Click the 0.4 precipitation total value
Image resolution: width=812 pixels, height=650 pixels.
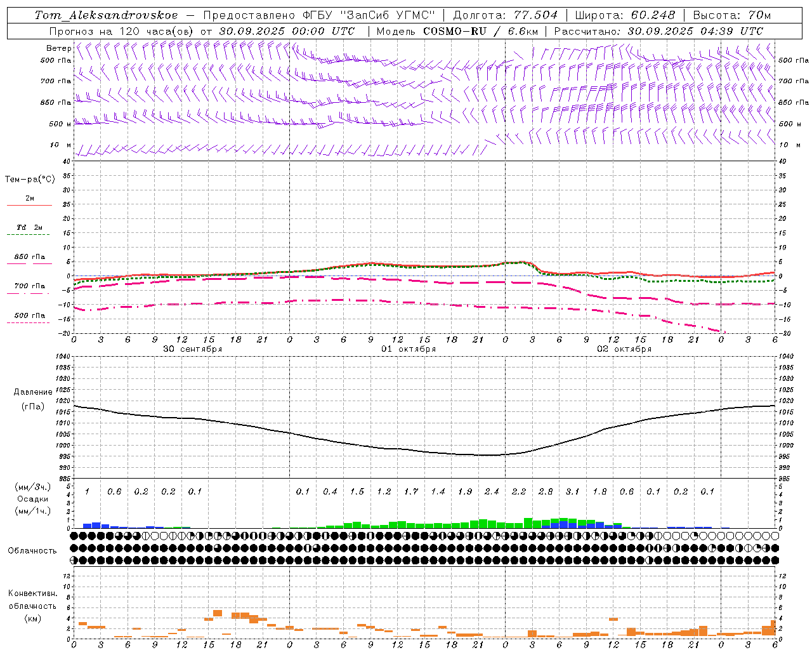pyautogui.click(x=330, y=491)
